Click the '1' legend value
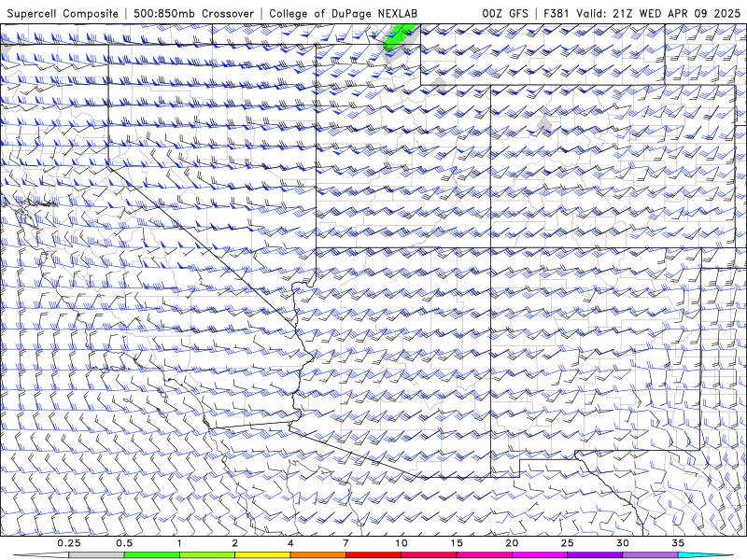The width and height of the screenshot is (747, 560). point(179,543)
